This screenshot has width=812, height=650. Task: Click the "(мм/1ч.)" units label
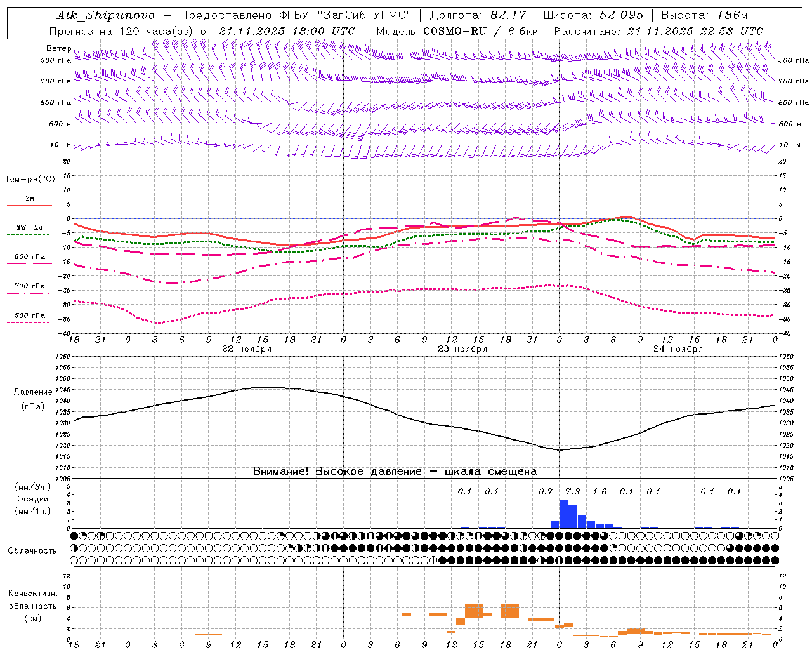[x=32, y=511]
